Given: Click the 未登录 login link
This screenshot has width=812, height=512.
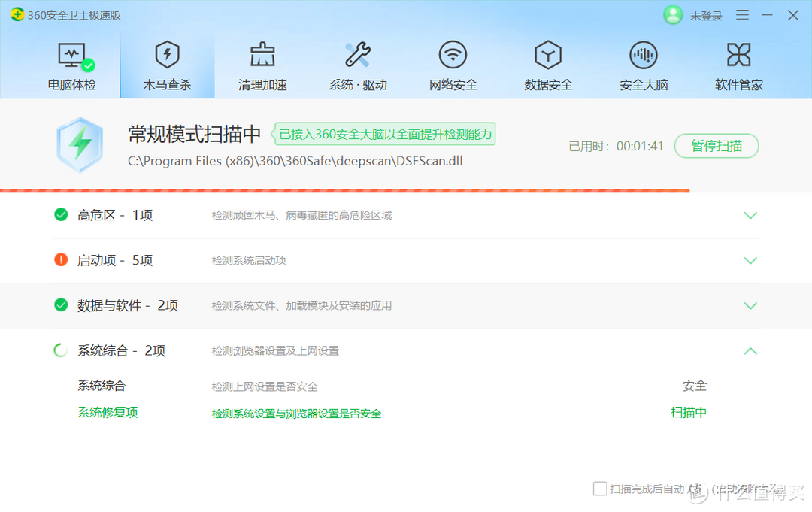Looking at the screenshot, I should click(706, 16).
